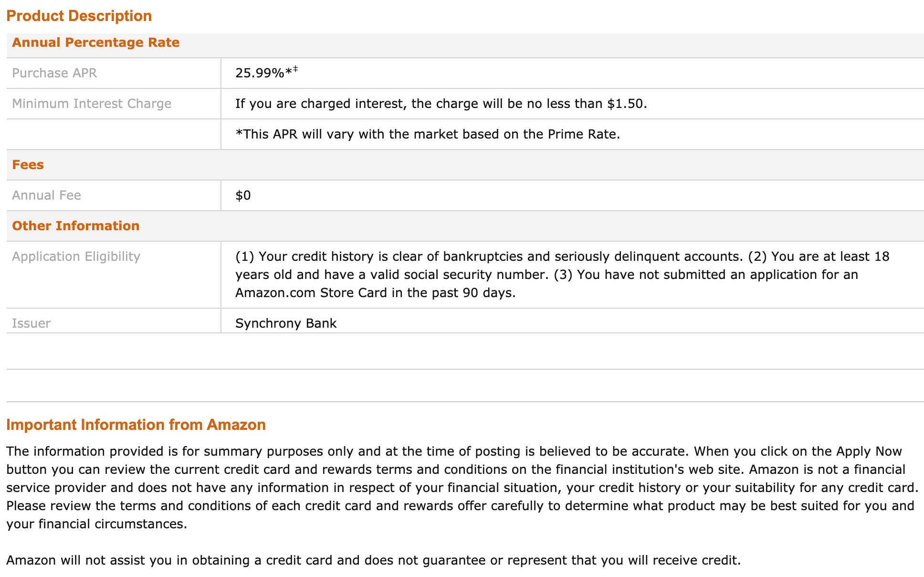Click the Issuer row label
Screen dimensions: 924x577
coord(31,323)
